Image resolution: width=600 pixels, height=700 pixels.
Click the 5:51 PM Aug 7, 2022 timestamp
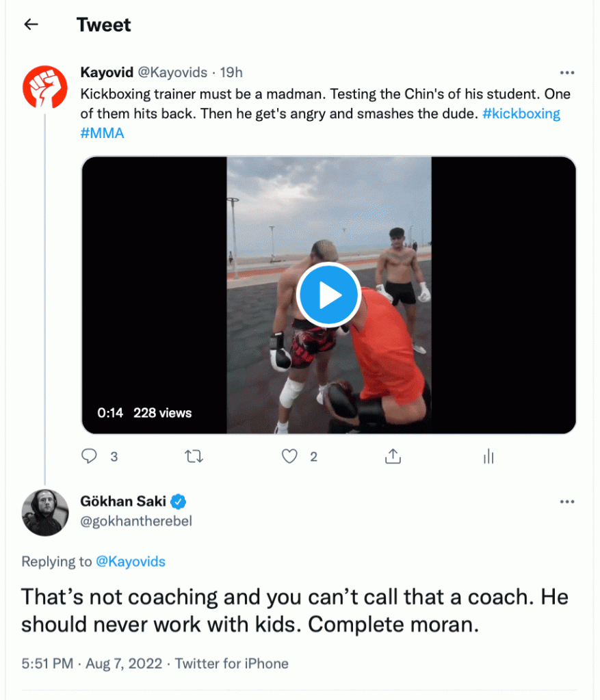tap(92, 663)
